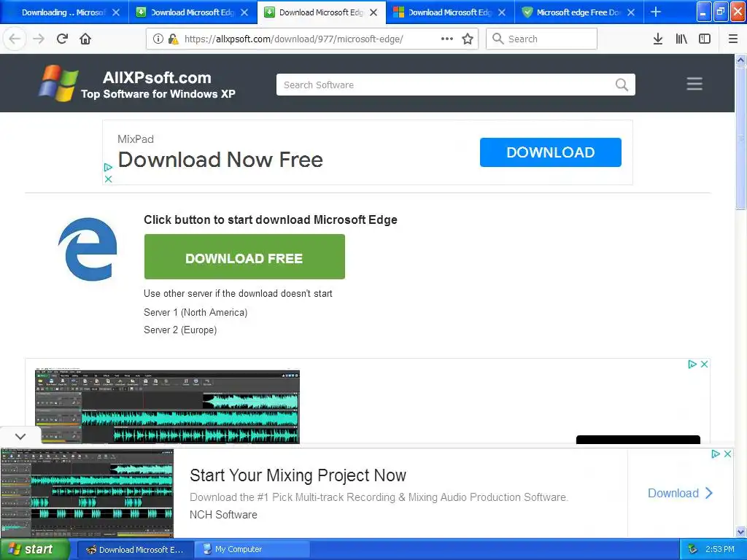The image size is (747, 560).
Task: Bookmark this page with star icon
Action: click(x=468, y=39)
